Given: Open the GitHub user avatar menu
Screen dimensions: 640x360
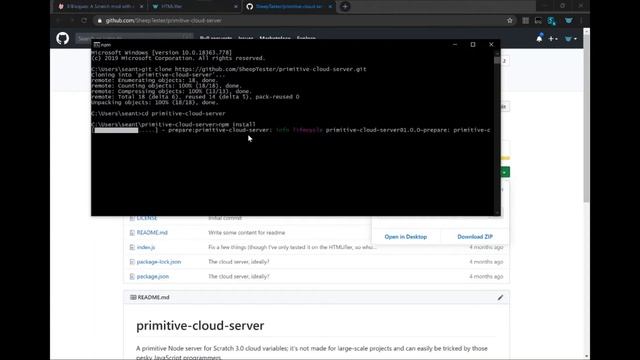Looking at the screenshot, I should click(x=570, y=39).
